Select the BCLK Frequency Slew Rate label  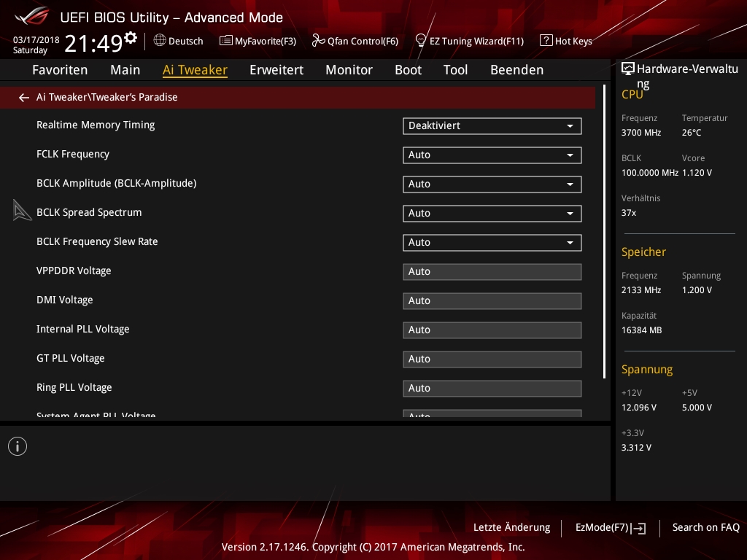(97, 241)
